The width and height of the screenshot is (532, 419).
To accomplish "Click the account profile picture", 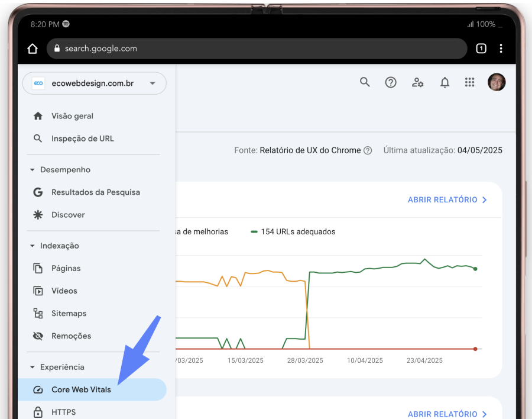I will click(x=497, y=82).
